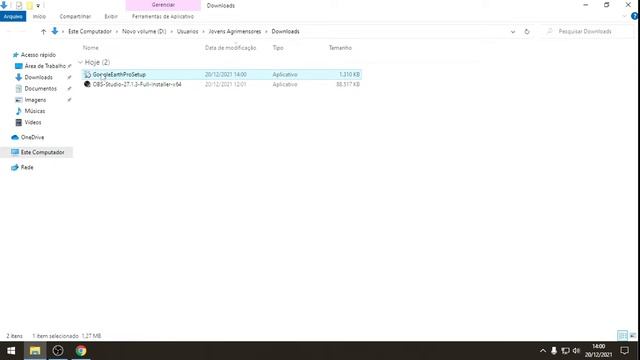
Task: Click Downloads in the address path
Action: pos(285,31)
